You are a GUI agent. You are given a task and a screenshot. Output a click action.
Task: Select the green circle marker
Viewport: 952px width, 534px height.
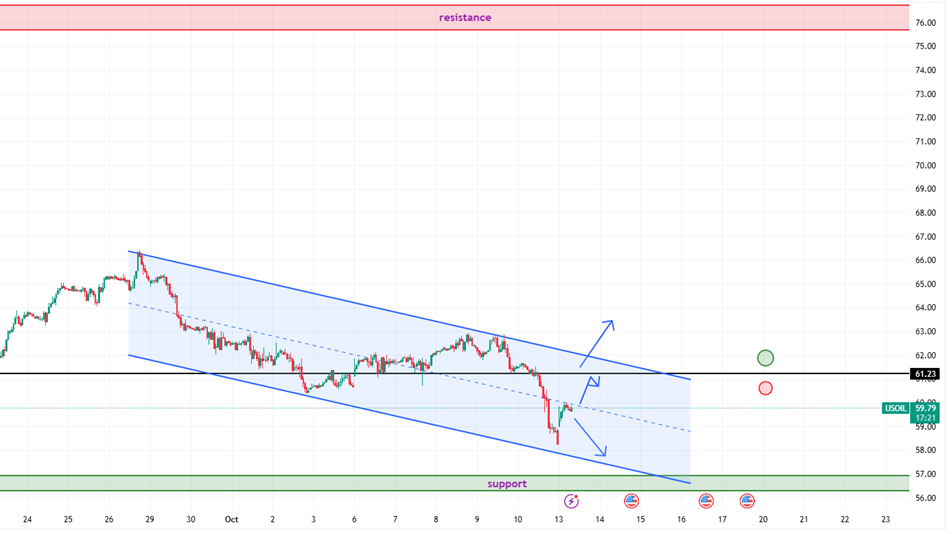coord(765,358)
